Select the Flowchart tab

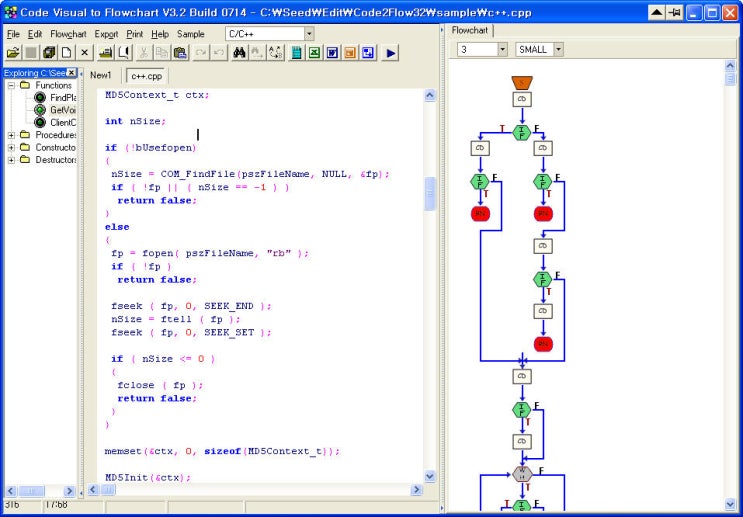(x=470, y=30)
